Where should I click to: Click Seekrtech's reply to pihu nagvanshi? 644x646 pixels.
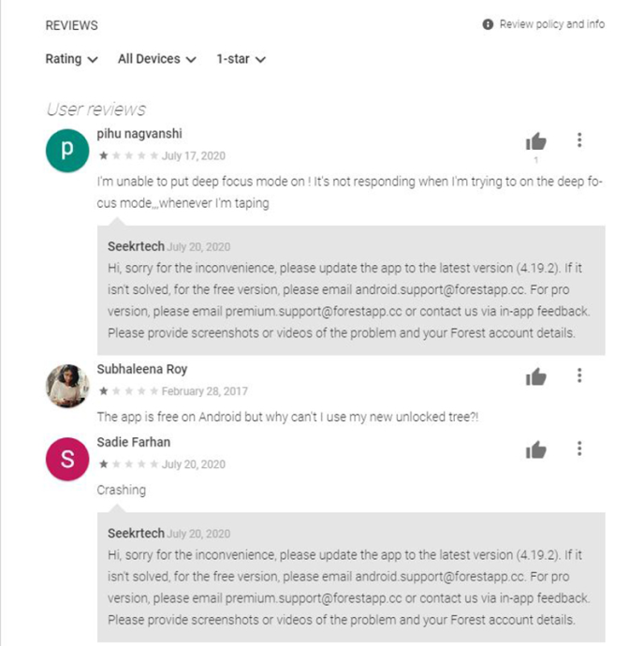[351, 290]
